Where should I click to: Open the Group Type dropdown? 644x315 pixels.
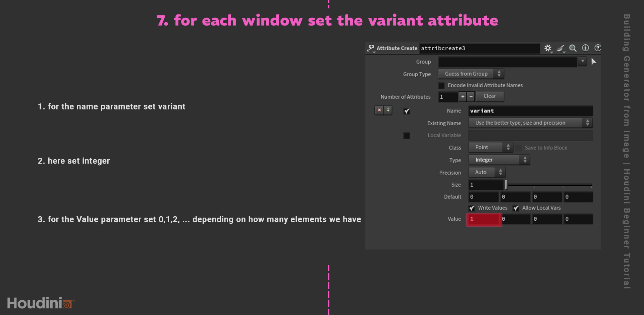pos(471,74)
